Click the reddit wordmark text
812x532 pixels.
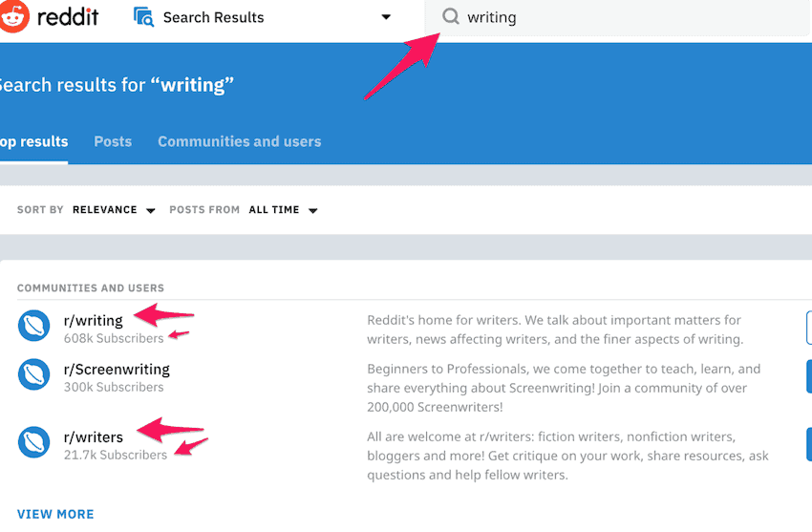67,17
